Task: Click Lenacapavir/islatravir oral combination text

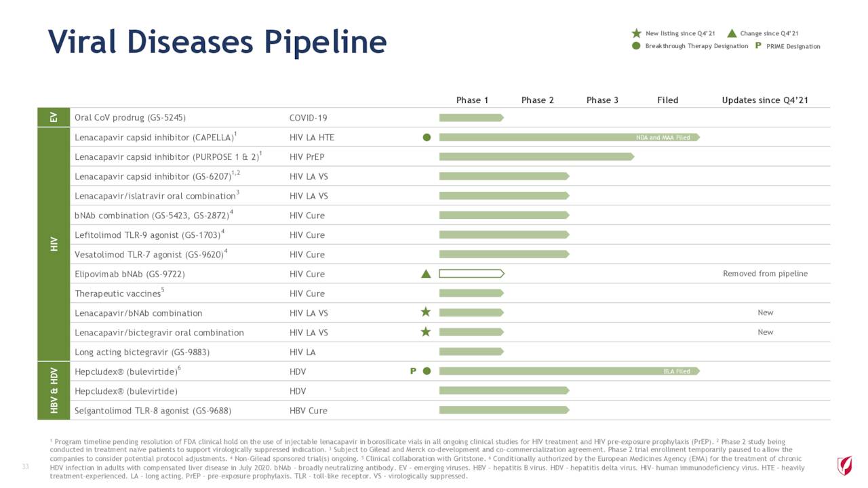Action: pos(157,196)
